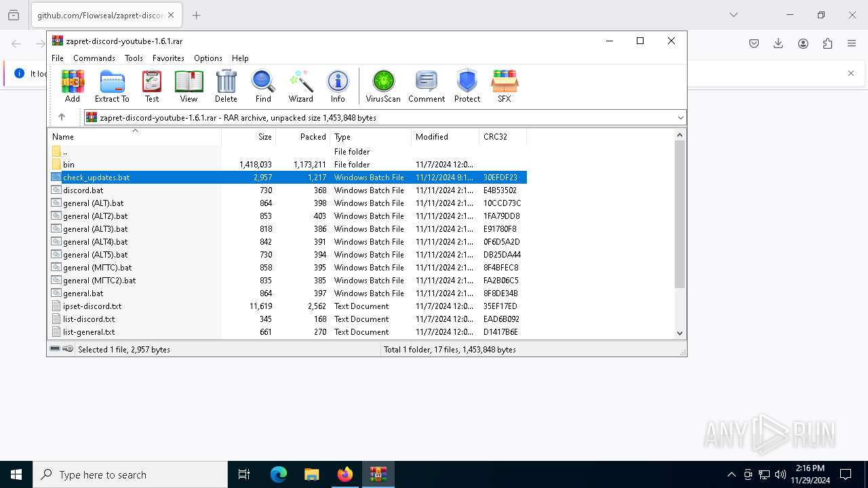
Task: Dismiss the Firefox notification bar
Action: tap(851, 73)
